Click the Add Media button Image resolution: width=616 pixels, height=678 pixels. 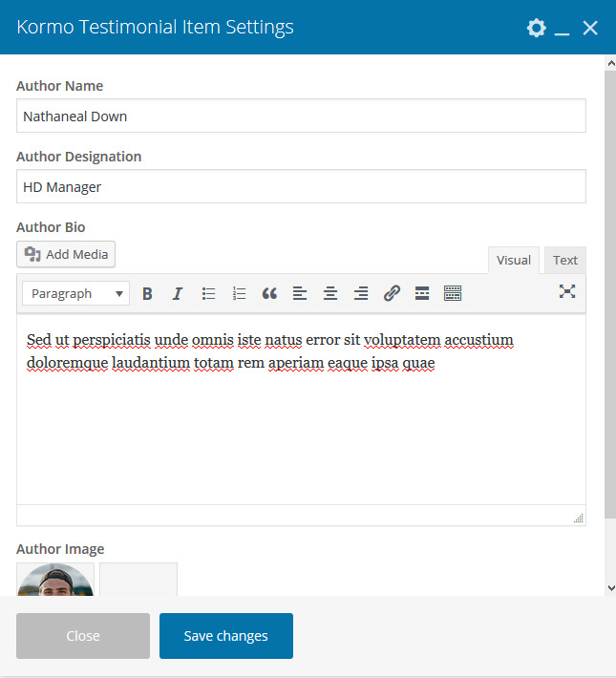[66, 254]
